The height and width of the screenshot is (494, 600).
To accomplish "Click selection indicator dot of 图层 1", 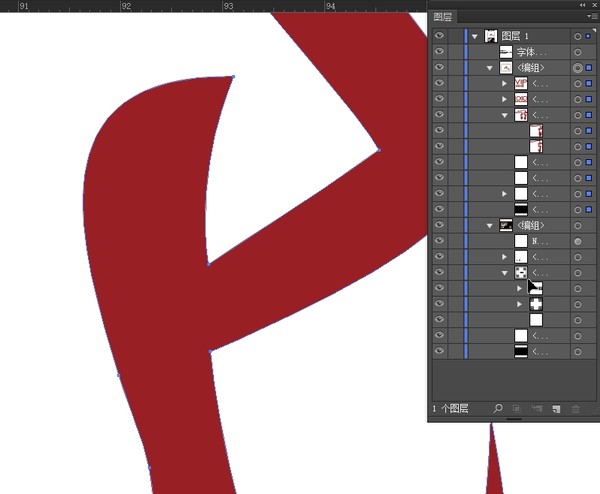I will coord(588,36).
